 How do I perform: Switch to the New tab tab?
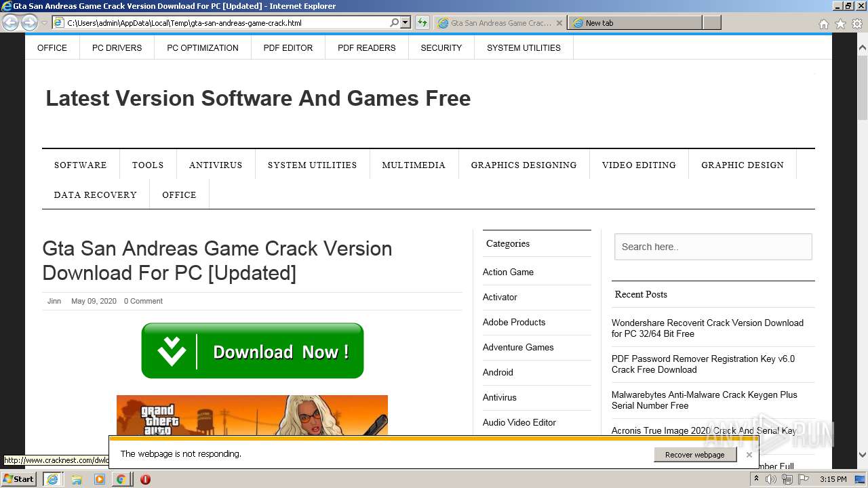[x=635, y=23]
